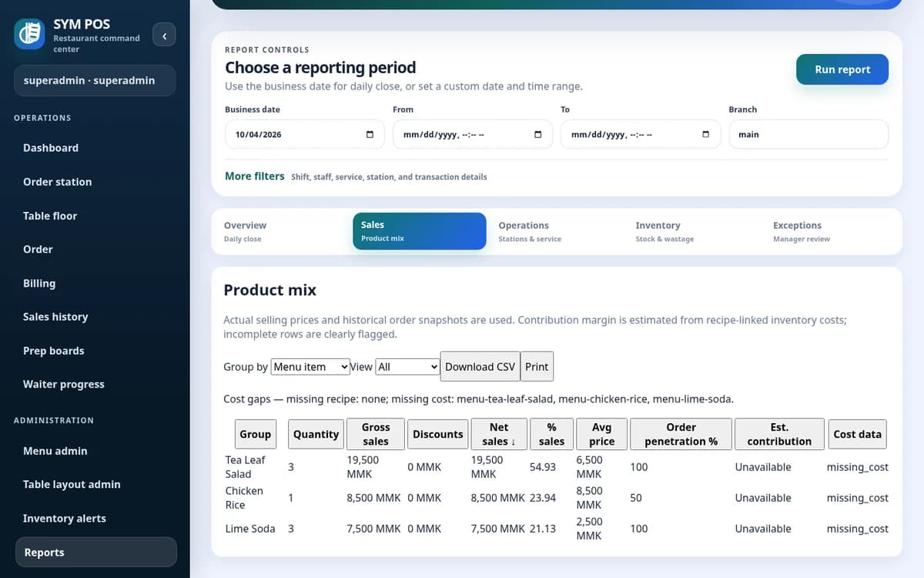924x578 pixels.
Task: Sort by Cost data column header
Action: pyautogui.click(x=857, y=434)
